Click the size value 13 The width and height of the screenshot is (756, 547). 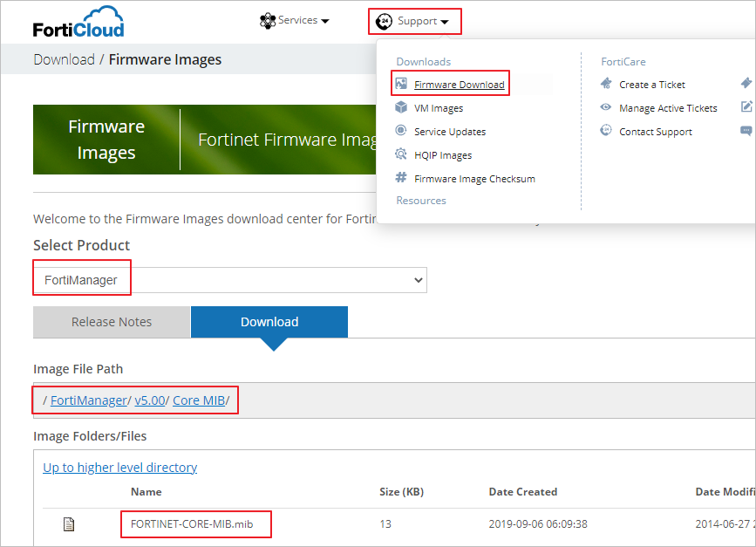(385, 524)
